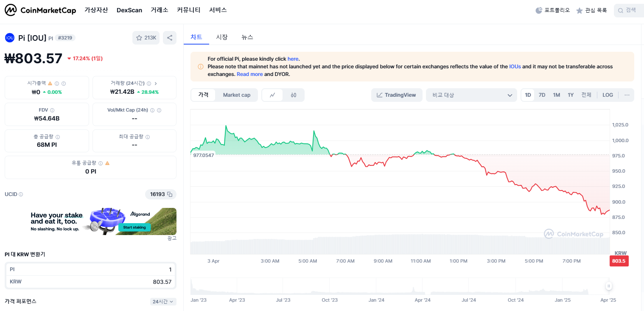Click the info icon next to 총 공급량
The image size is (644, 311).
pyautogui.click(x=58, y=137)
